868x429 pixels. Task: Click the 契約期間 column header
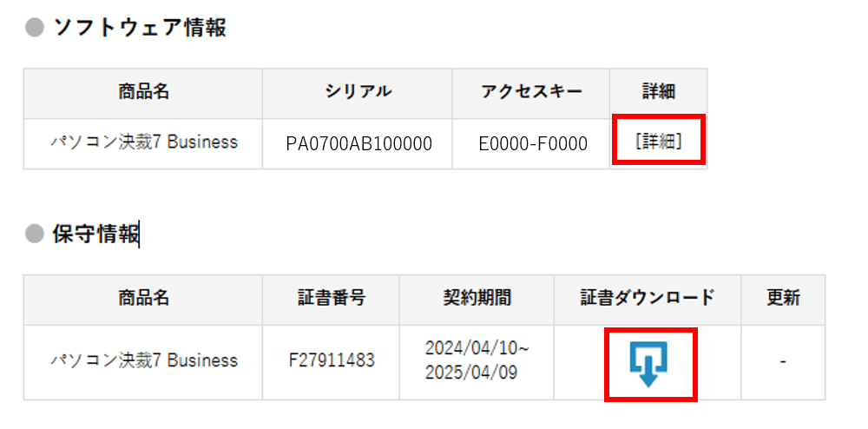[x=477, y=299]
